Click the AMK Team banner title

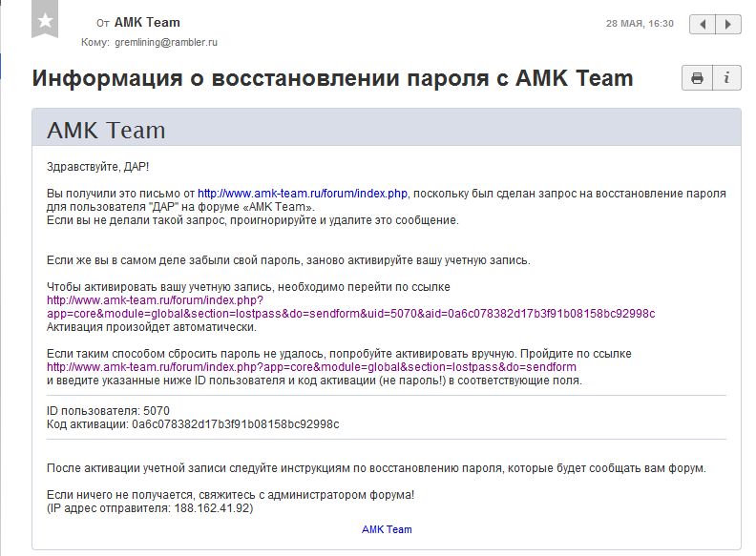(x=106, y=130)
